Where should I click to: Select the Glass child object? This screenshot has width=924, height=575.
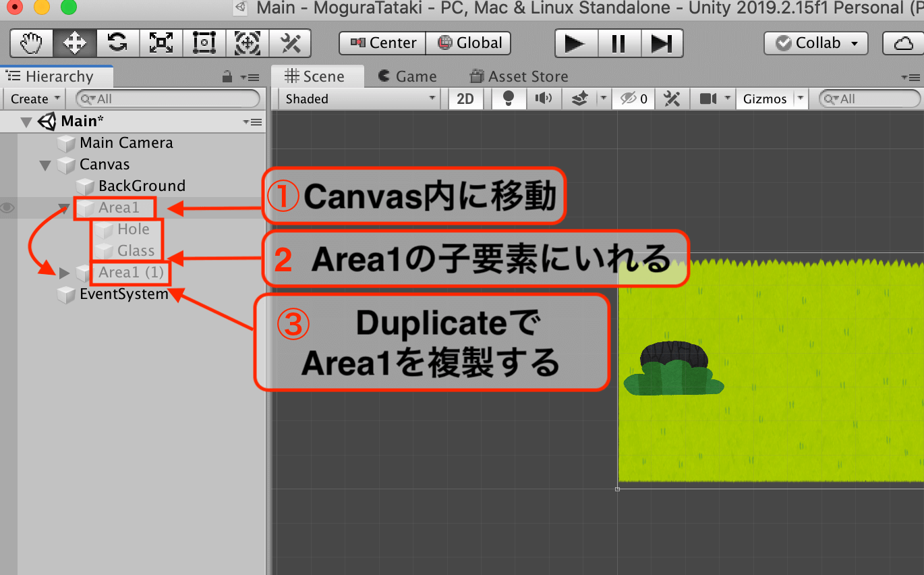click(x=136, y=251)
